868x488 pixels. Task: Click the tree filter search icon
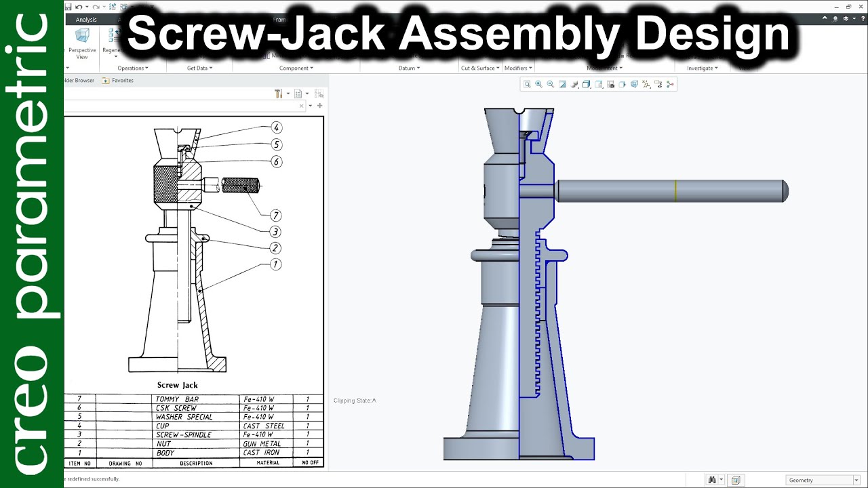coord(319,94)
